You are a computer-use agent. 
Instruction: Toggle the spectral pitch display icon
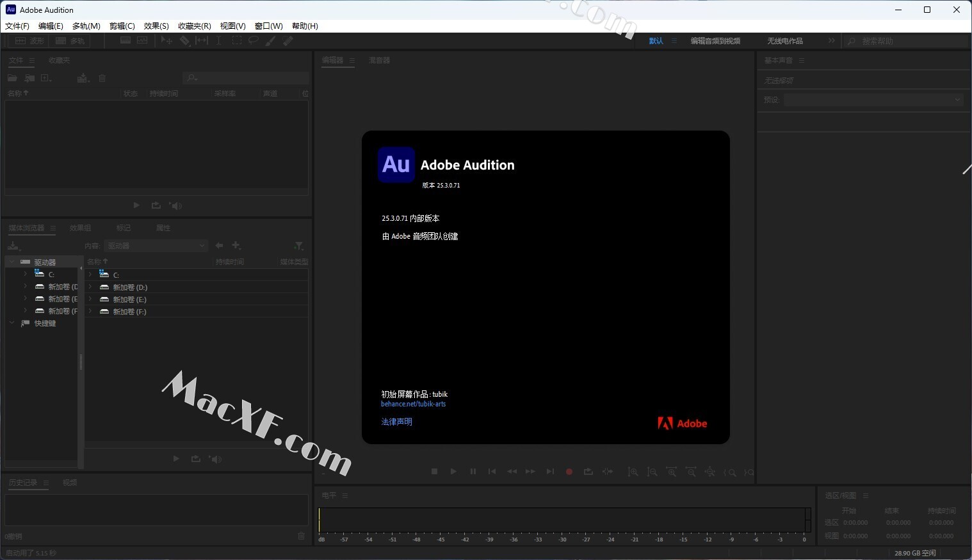click(142, 40)
